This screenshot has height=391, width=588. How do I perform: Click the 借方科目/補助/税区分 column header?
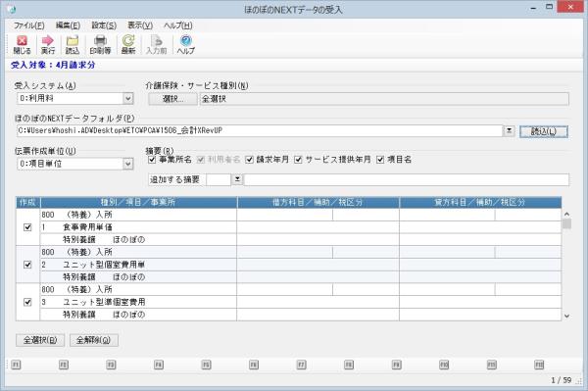click(x=318, y=203)
